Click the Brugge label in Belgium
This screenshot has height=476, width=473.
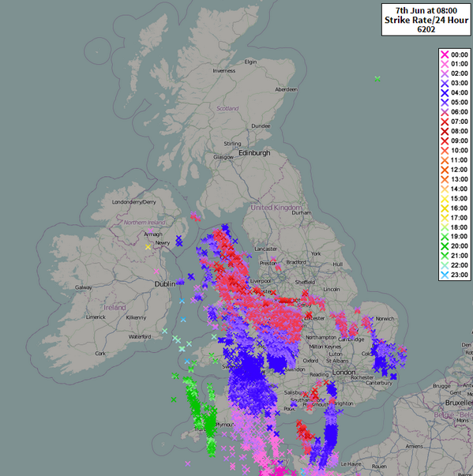tap(441, 386)
